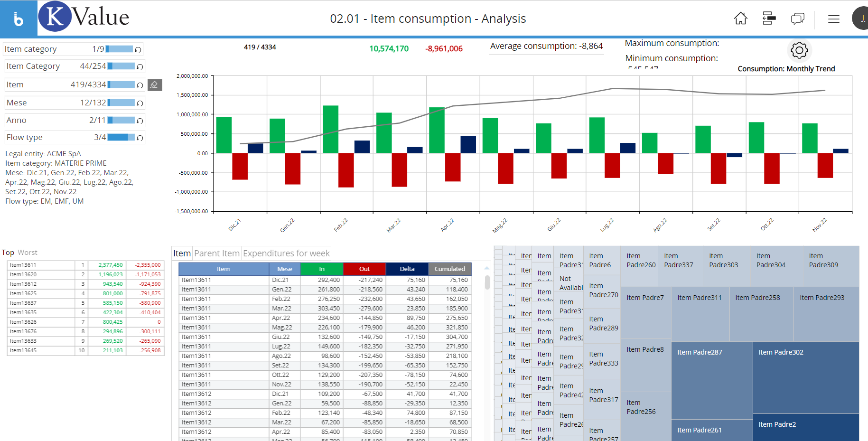Switch to the Parent Item tab
Viewport: 868px width, 441px height.
tap(217, 253)
